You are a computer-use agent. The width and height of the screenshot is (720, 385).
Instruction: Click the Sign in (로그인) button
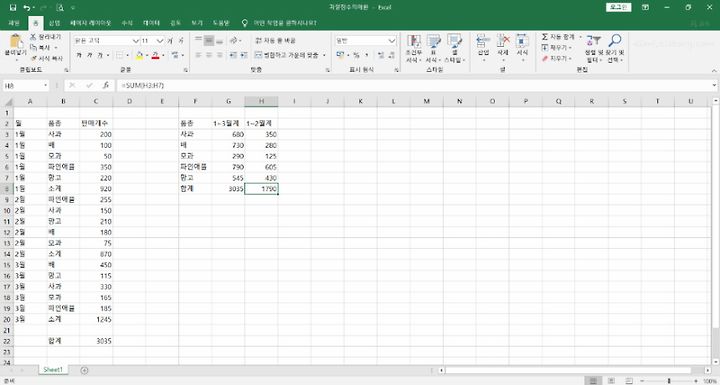619,7
